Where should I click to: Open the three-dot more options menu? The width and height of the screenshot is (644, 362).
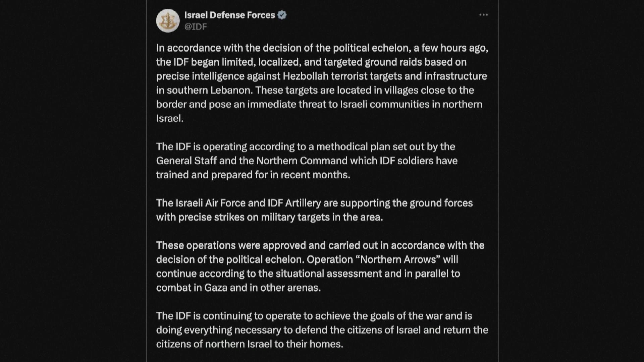483,15
